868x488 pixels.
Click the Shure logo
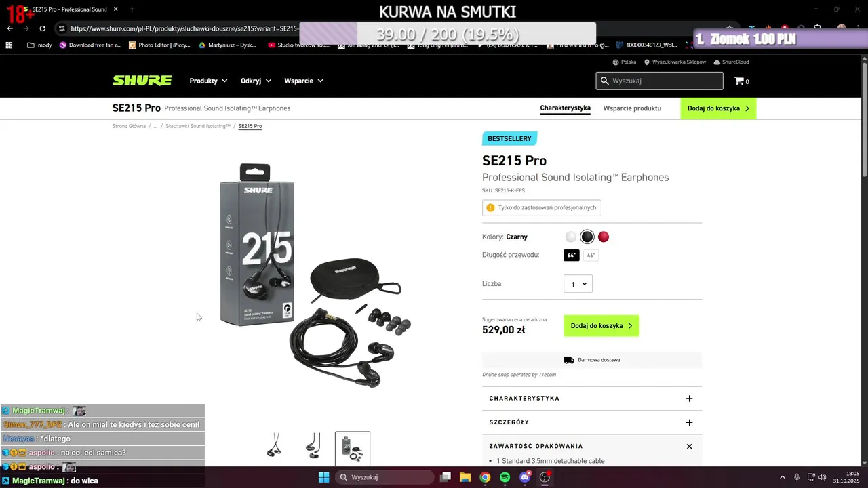pos(142,81)
